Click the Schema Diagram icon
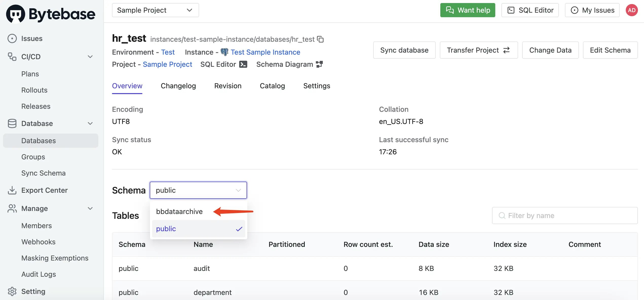644x300 pixels. (320, 64)
